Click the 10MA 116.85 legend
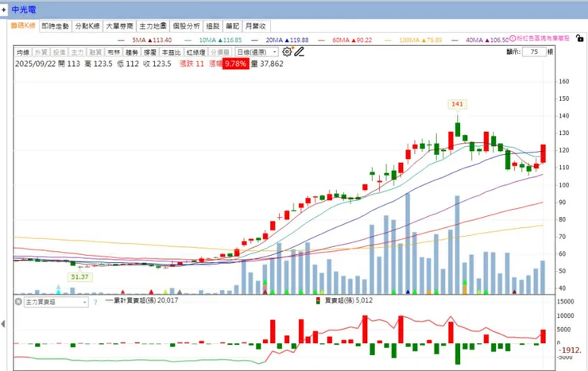This screenshot has width=588, height=371. 214,40
